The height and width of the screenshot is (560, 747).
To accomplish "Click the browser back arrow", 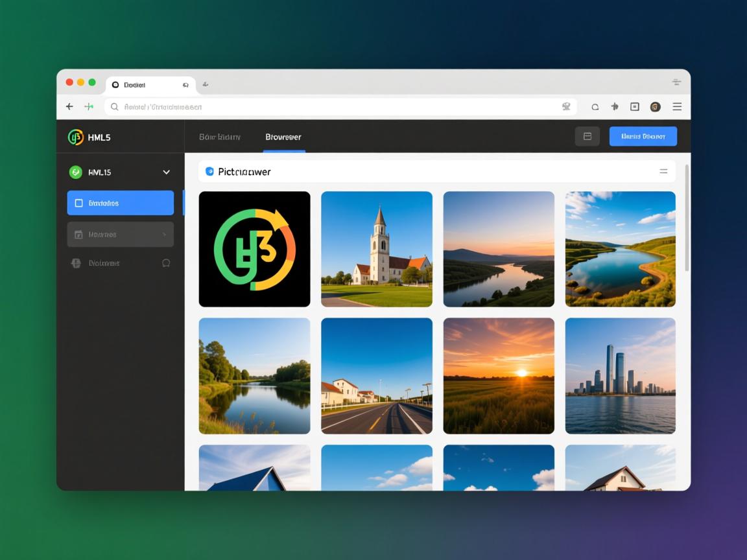I will tap(69, 106).
